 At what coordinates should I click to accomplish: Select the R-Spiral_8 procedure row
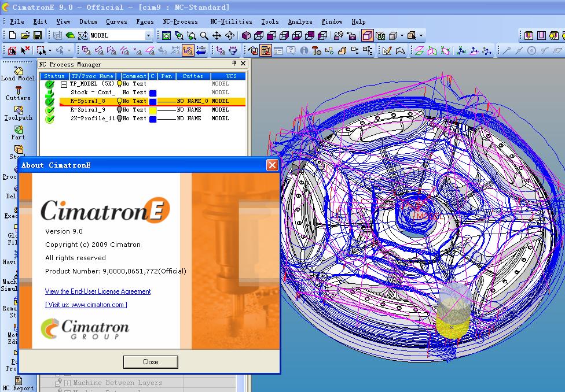[x=152, y=101]
